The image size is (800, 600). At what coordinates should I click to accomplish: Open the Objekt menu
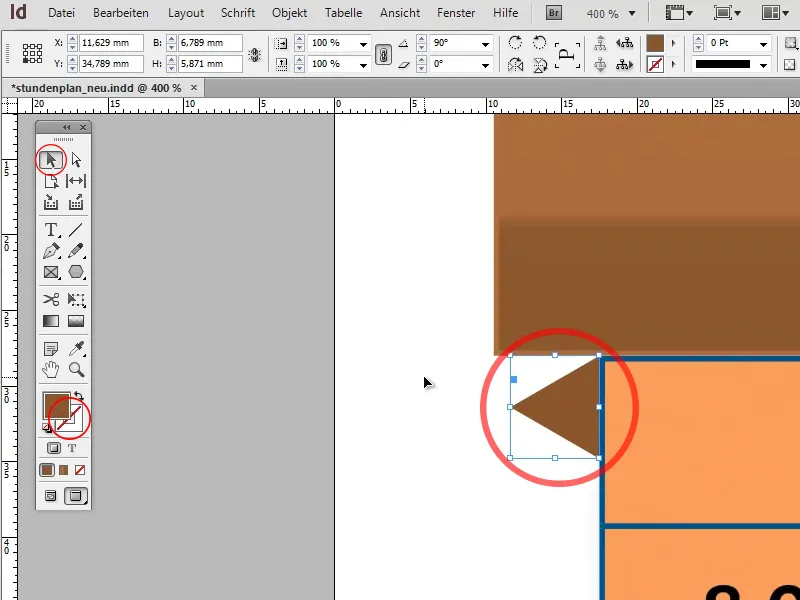coord(290,13)
